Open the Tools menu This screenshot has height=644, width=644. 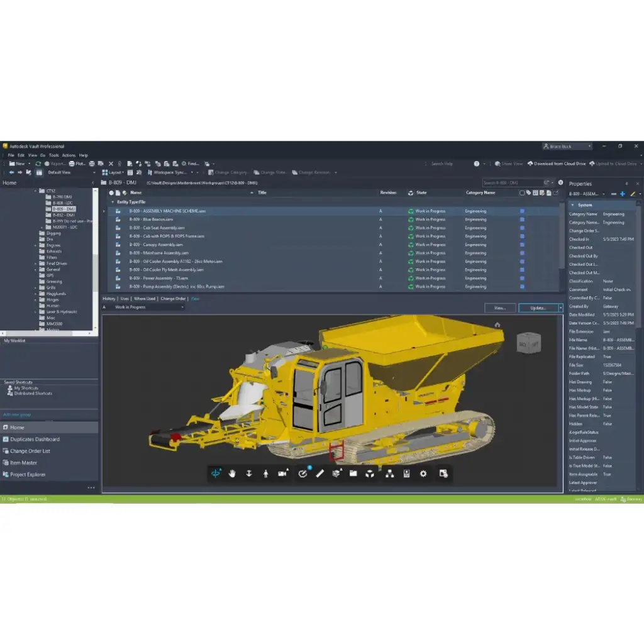coord(54,155)
